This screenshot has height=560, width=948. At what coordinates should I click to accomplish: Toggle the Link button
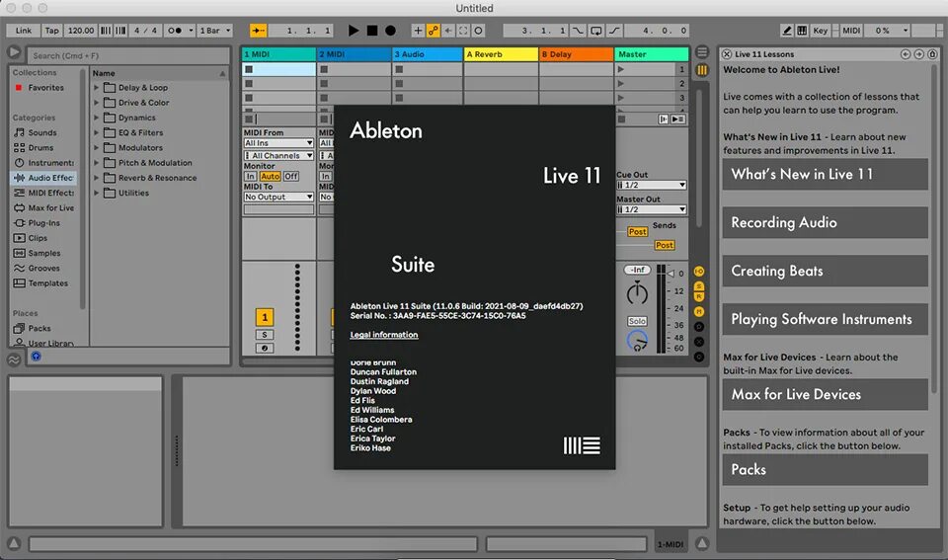[24, 31]
